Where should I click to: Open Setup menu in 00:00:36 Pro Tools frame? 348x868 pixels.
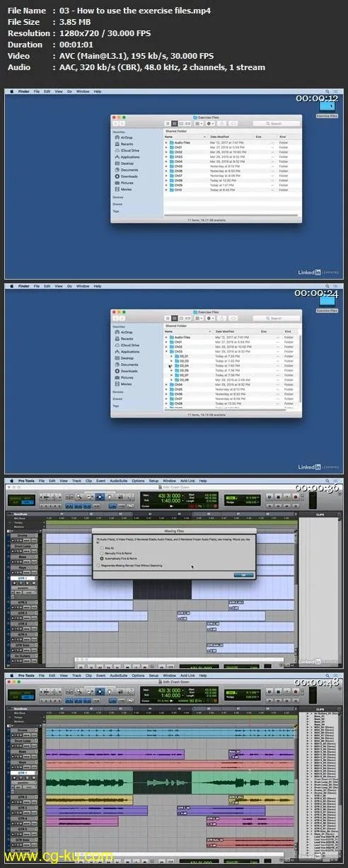click(153, 481)
